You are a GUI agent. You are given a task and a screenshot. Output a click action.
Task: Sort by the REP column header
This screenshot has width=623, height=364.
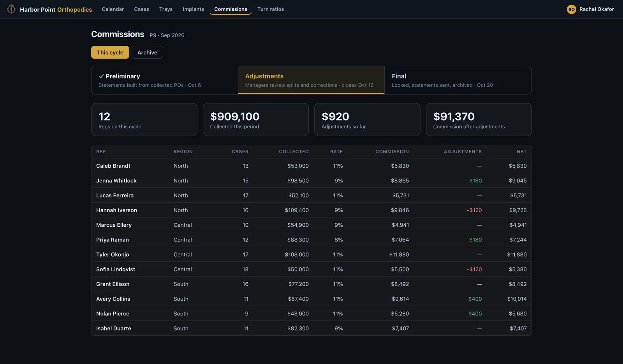(101, 152)
